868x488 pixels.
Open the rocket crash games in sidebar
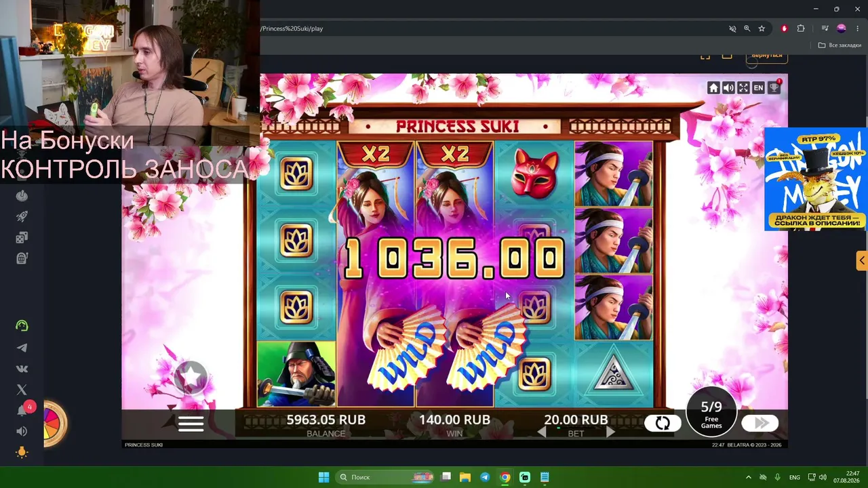(22, 217)
